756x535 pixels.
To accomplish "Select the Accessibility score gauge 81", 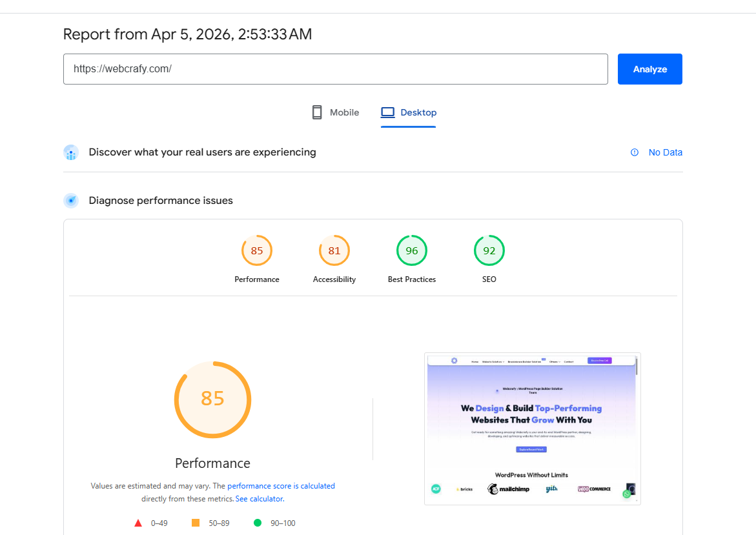I will click(x=334, y=250).
